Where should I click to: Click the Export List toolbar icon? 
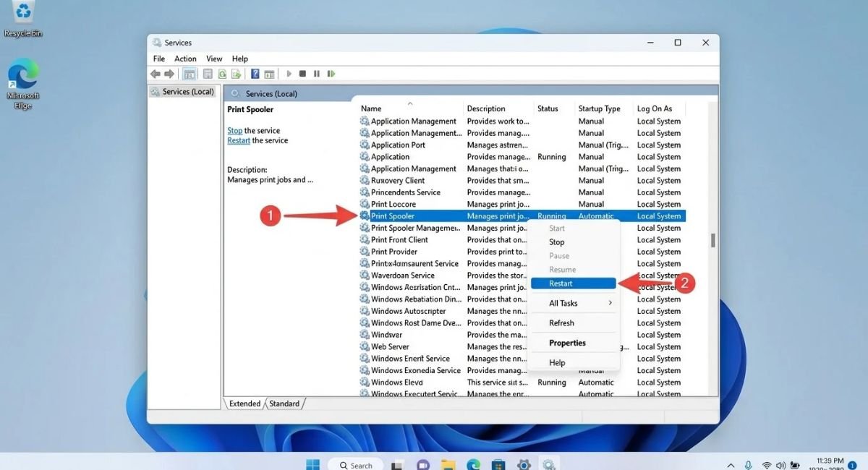tap(236, 74)
